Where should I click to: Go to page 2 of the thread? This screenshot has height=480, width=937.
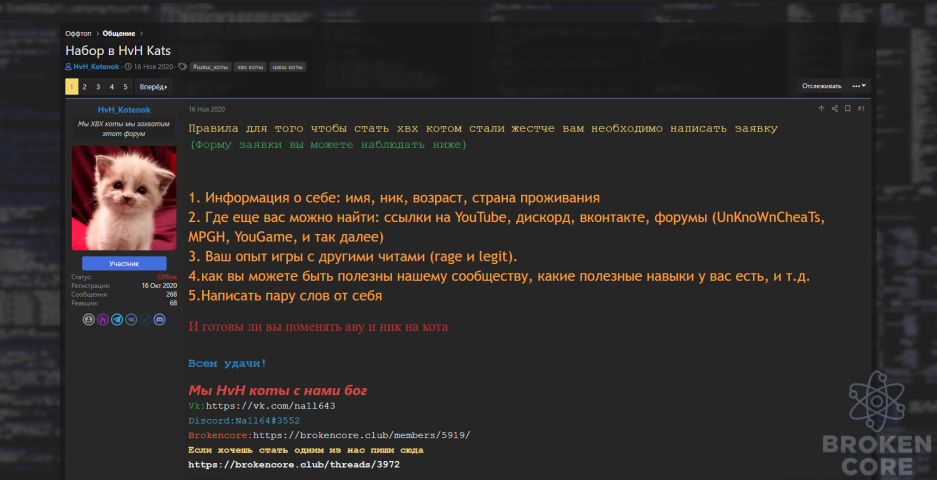pos(84,87)
